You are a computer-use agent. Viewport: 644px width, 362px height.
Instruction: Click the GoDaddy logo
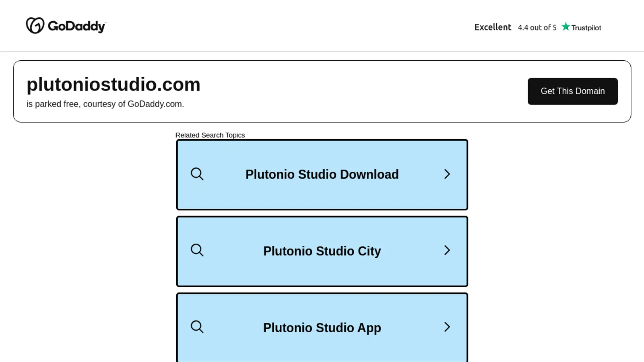pyautogui.click(x=66, y=26)
